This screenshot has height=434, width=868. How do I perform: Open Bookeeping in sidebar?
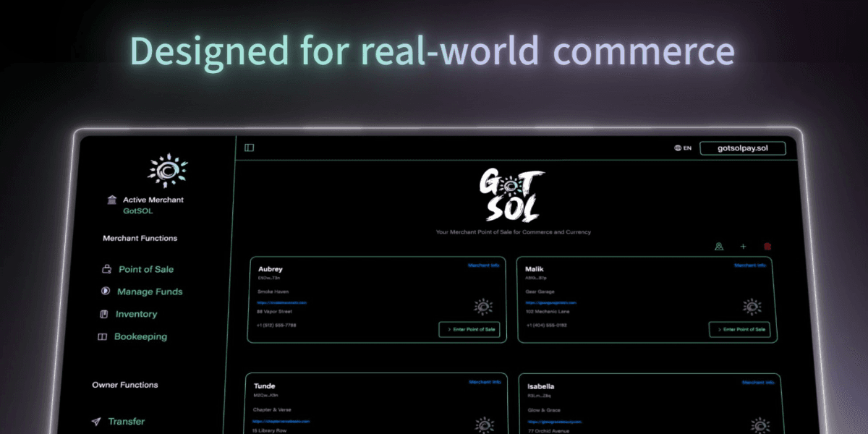(140, 336)
